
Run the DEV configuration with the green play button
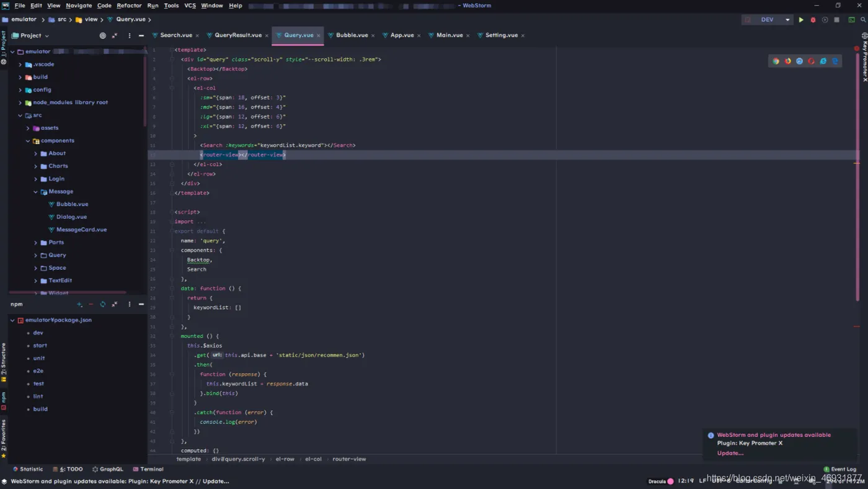coord(801,20)
